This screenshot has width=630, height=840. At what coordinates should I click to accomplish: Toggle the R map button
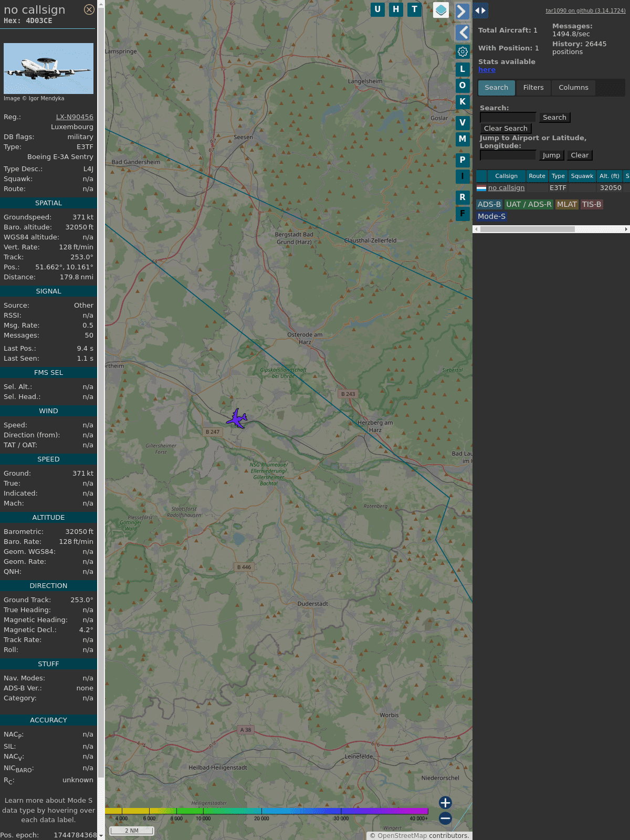click(x=463, y=197)
